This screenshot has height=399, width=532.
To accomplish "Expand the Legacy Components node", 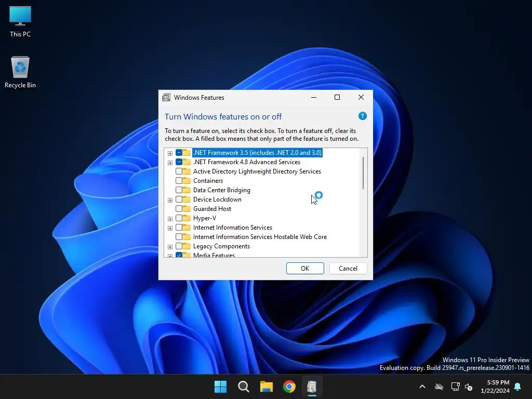I will (x=170, y=247).
